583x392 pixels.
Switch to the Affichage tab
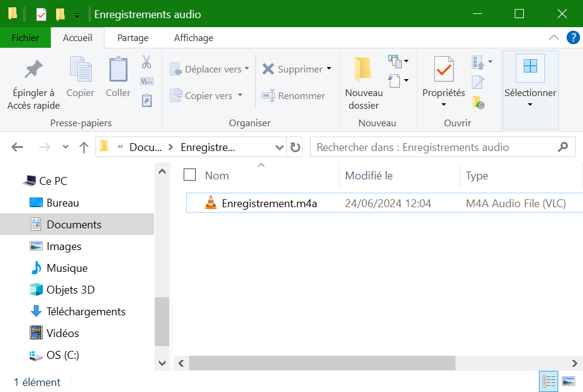coord(193,37)
